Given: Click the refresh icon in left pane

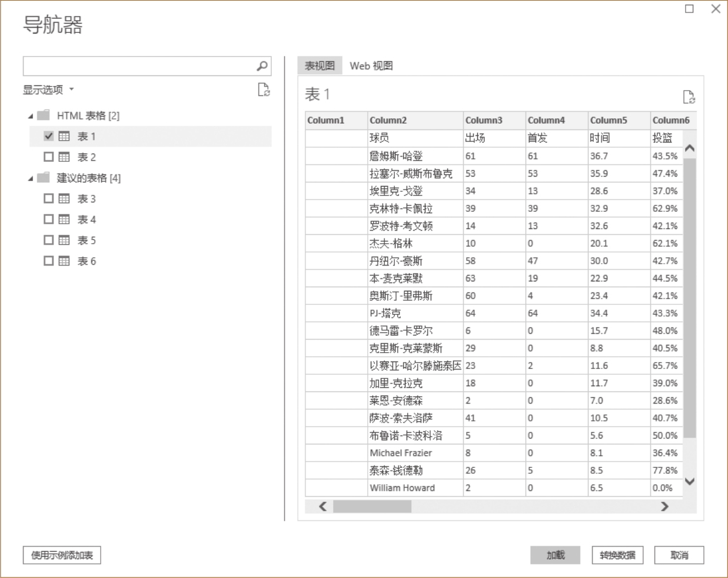Looking at the screenshot, I should (x=264, y=89).
